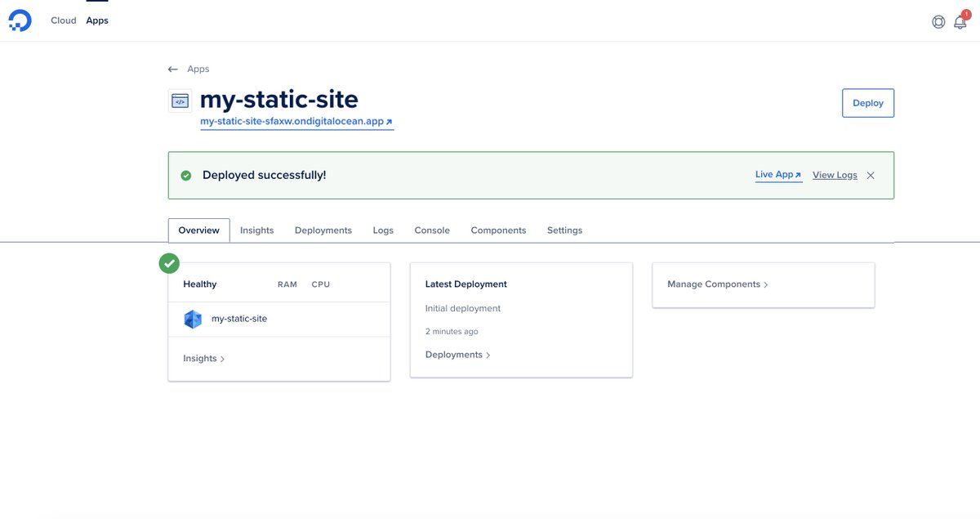Viewport: 980px width, 519px height.
Task: Click the app icon beside my-static-site title
Action: [x=180, y=99]
